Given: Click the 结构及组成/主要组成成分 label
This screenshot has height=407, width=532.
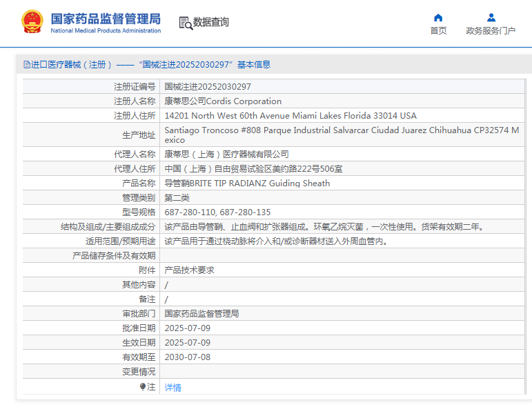Looking at the screenshot, I should (108, 226).
